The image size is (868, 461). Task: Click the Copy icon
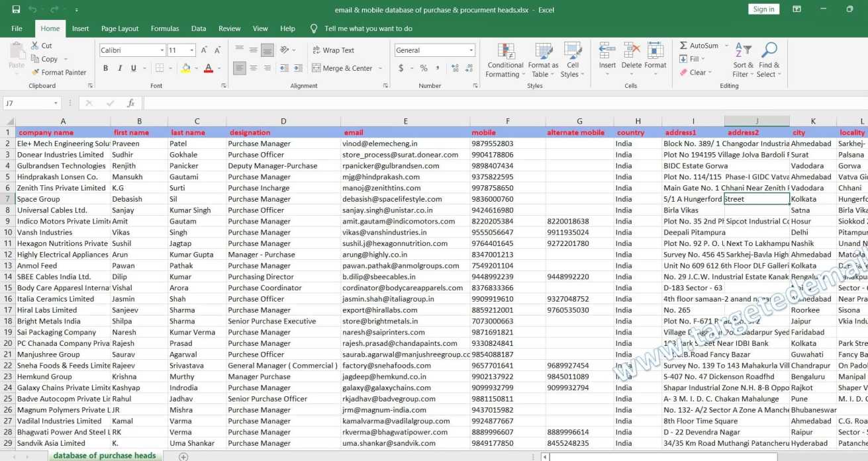[35, 59]
